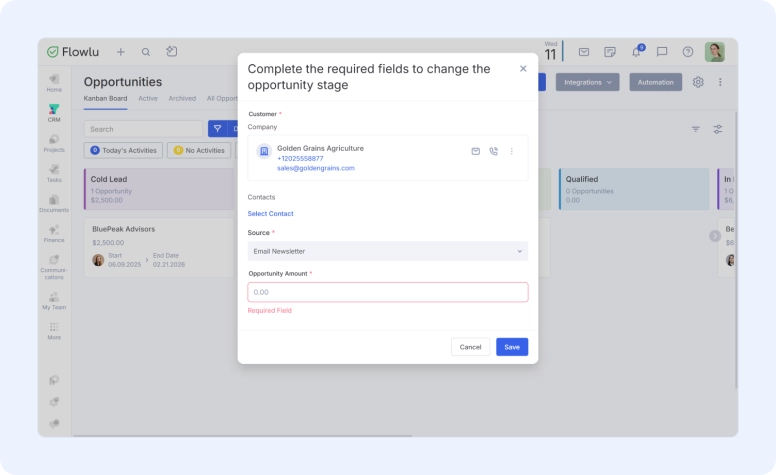Click the user avatar in top bar

715,52
